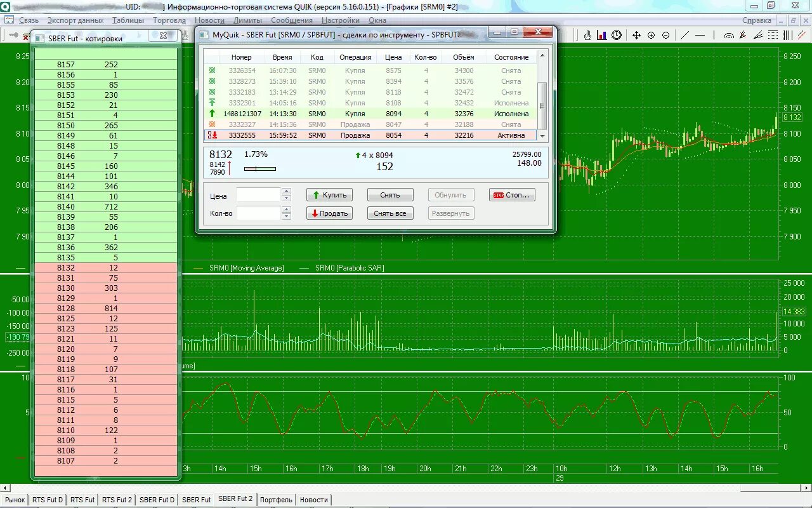Click the executed arrow icon on order 3332301
Image resolution: width=812 pixels, height=508 pixels.
212,103
